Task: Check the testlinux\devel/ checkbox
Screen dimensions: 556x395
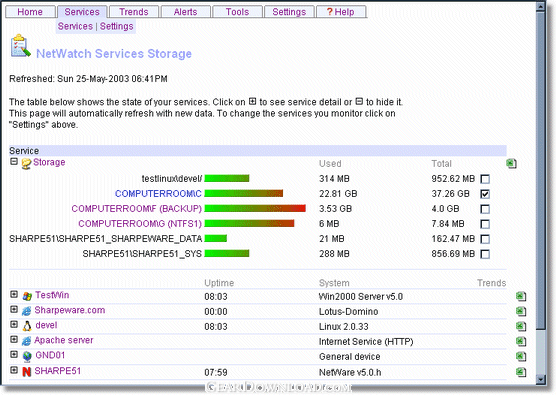Action: [x=485, y=179]
